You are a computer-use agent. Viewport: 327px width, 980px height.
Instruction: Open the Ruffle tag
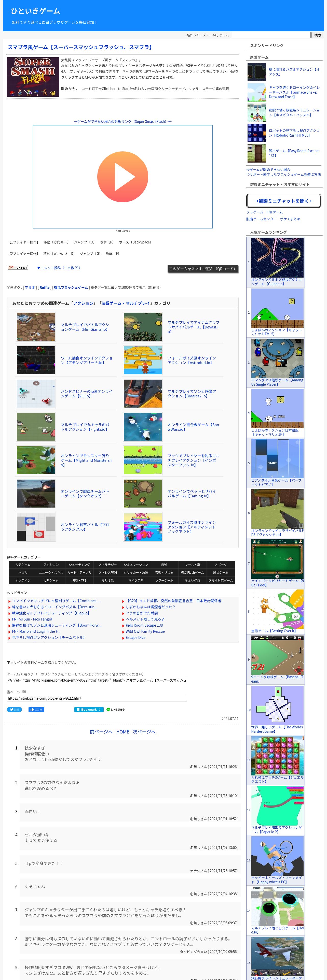(45, 287)
